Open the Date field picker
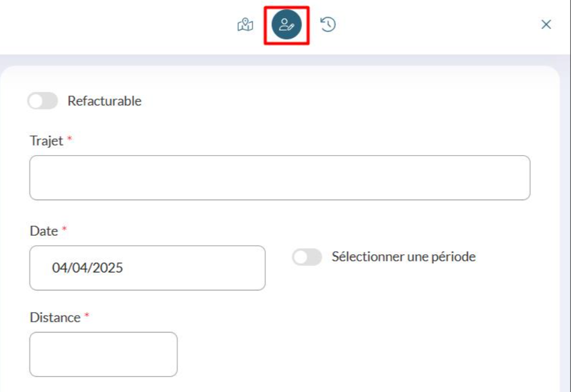The height and width of the screenshot is (392, 571). click(147, 268)
